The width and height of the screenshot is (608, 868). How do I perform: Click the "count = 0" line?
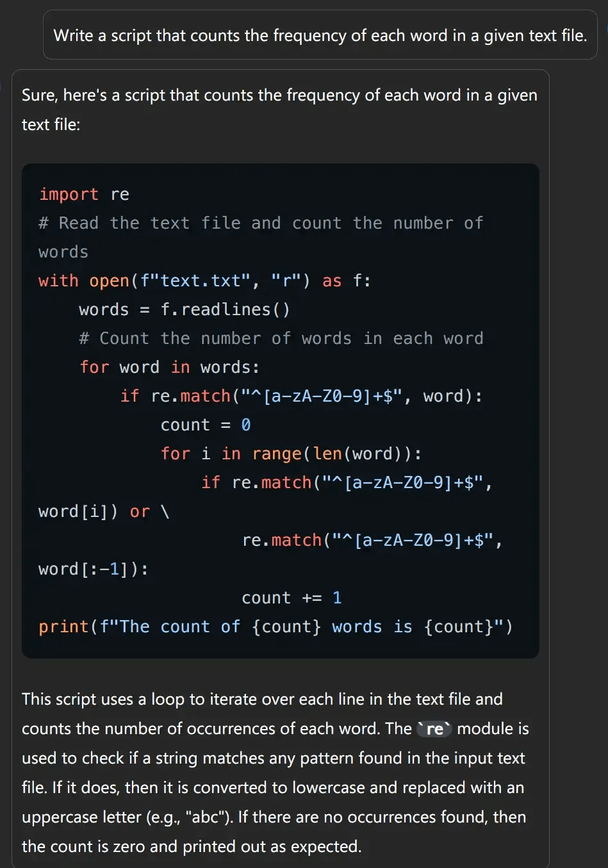tap(206, 425)
